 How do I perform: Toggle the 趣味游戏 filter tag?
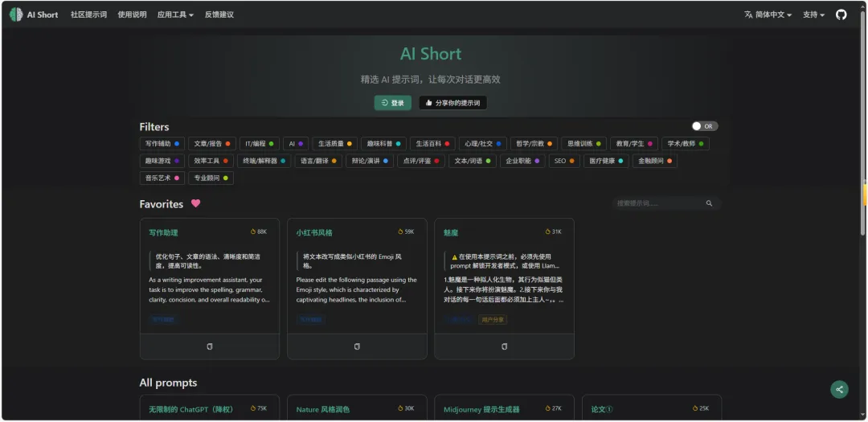tap(162, 161)
